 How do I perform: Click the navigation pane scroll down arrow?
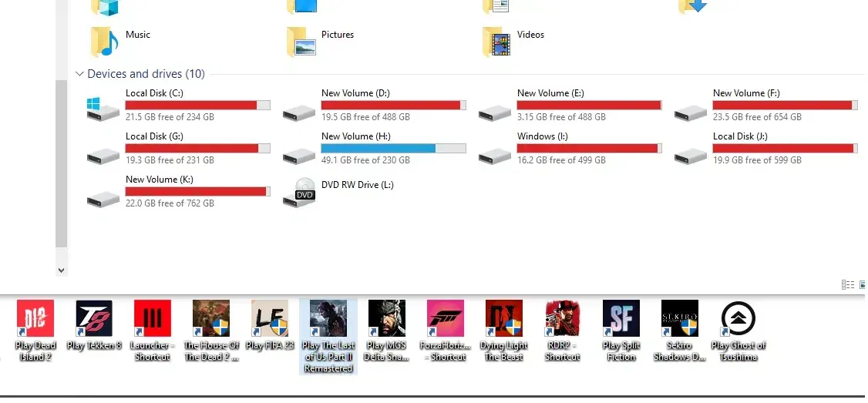tap(62, 270)
